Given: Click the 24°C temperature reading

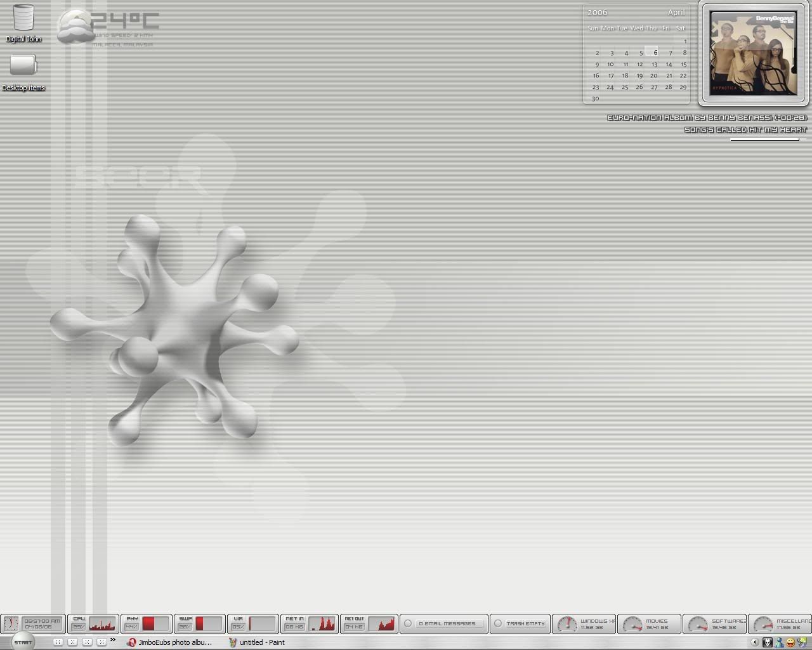Looking at the screenshot, I should pos(125,22).
